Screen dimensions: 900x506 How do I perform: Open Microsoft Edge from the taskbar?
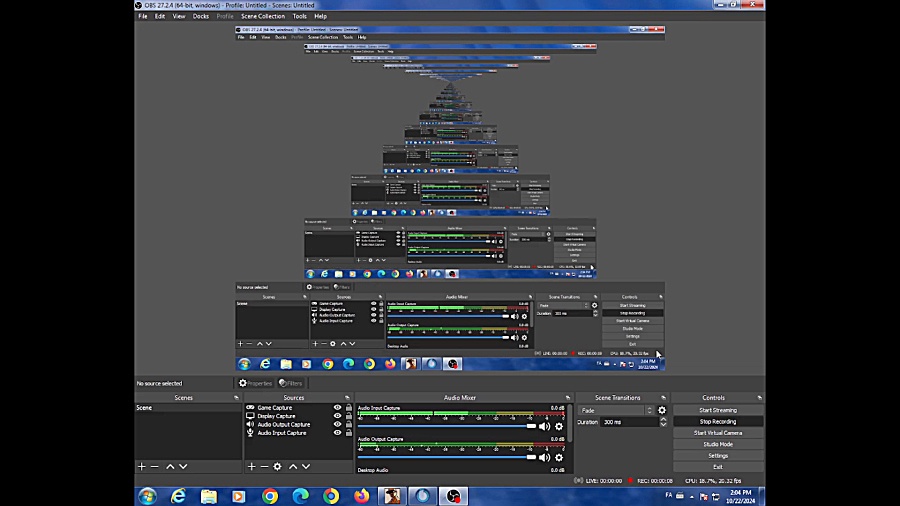[301, 496]
